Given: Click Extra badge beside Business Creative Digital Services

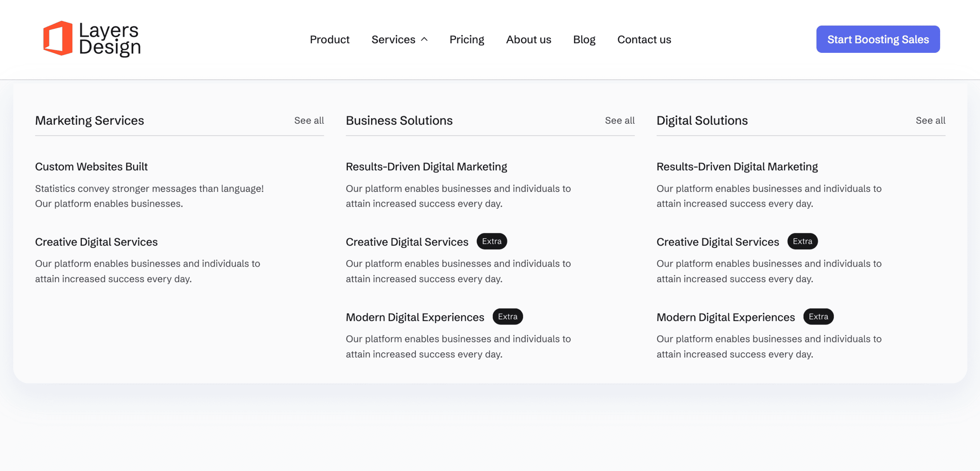Looking at the screenshot, I should coord(492,241).
